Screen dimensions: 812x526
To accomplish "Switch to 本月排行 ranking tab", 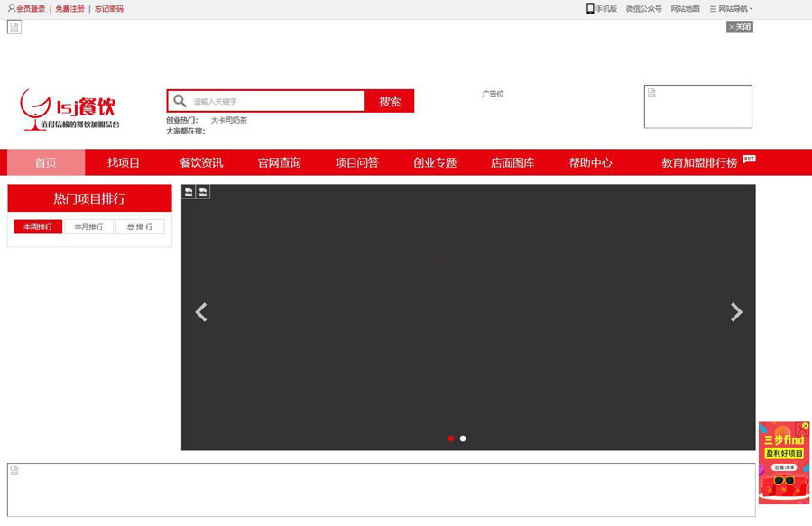I will (x=88, y=227).
